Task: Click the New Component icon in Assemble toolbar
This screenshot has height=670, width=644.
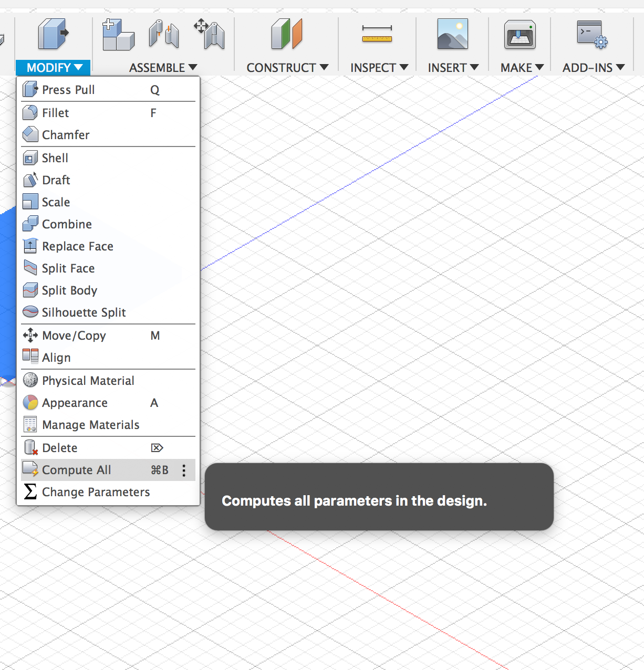Action: pos(118,35)
